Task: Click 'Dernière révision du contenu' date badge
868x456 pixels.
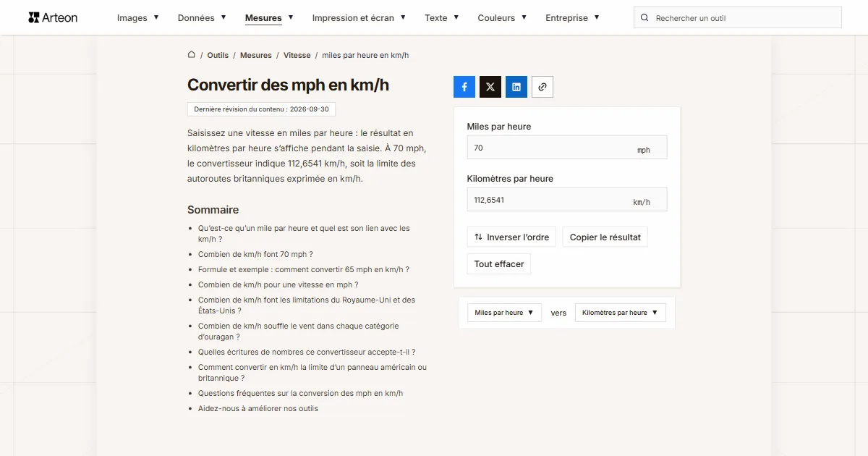Action: tap(261, 109)
